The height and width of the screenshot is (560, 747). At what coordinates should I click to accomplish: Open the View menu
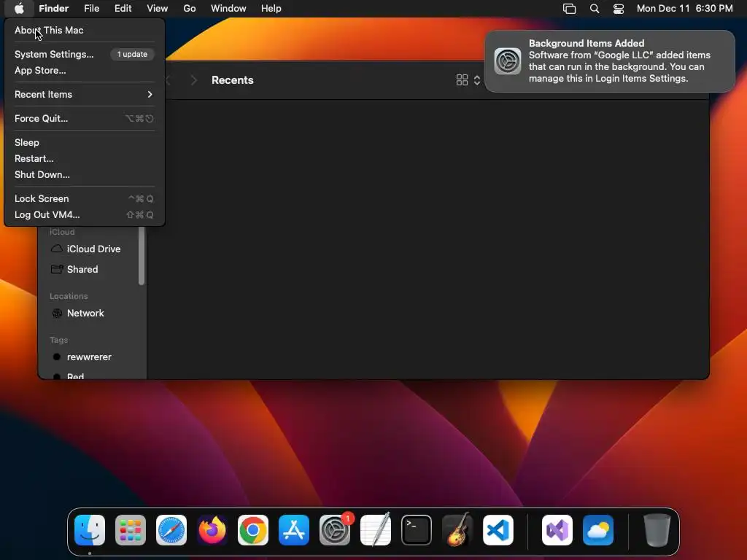pyautogui.click(x=158, y=9)
